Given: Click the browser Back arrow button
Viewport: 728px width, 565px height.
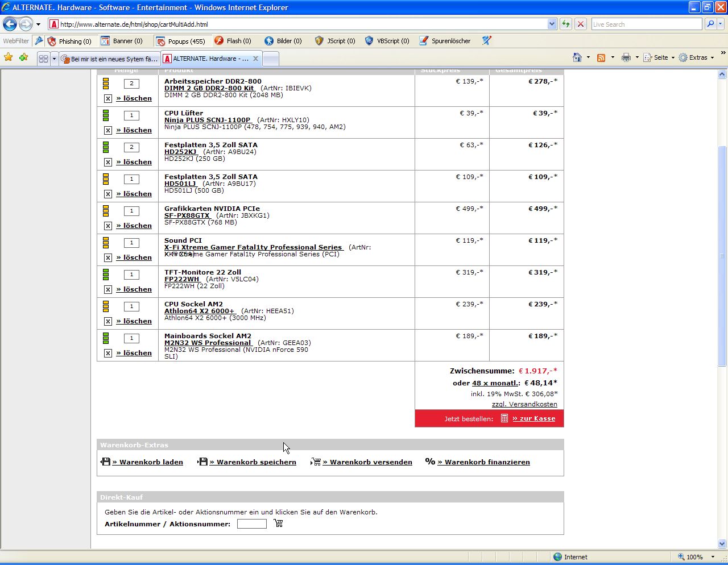Looking at the screenshot, I should (x=10, y=24).
